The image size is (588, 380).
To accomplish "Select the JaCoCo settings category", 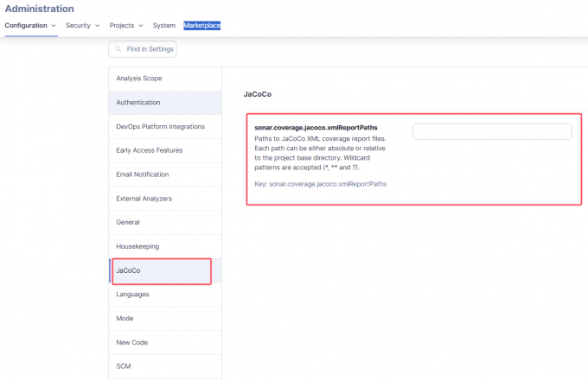I will [x=165, y=270].
